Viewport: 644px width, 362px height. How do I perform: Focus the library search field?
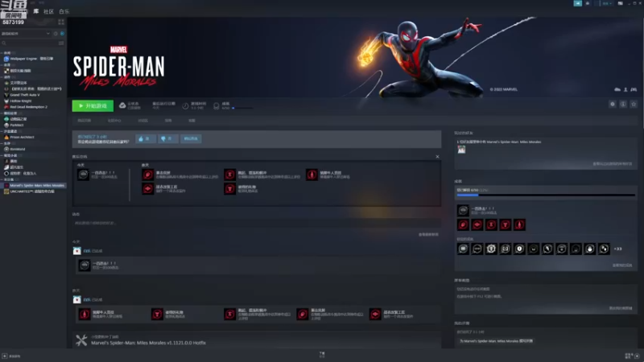[29, 43]
